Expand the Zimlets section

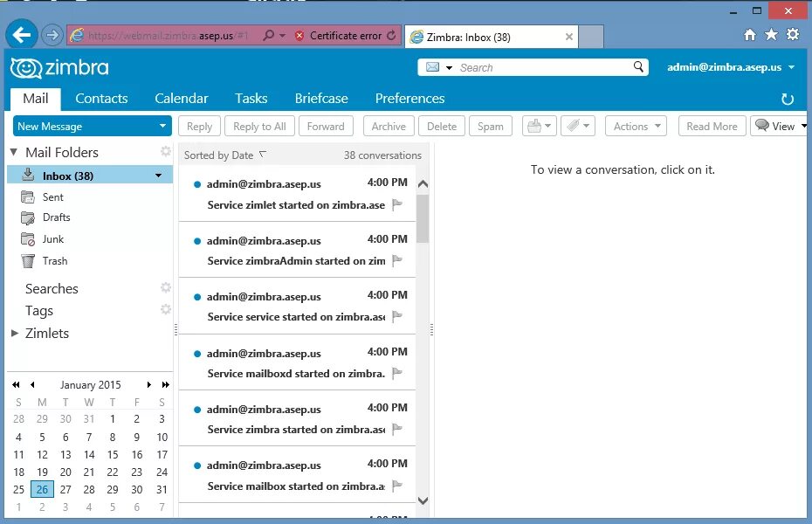click(15, 333)
